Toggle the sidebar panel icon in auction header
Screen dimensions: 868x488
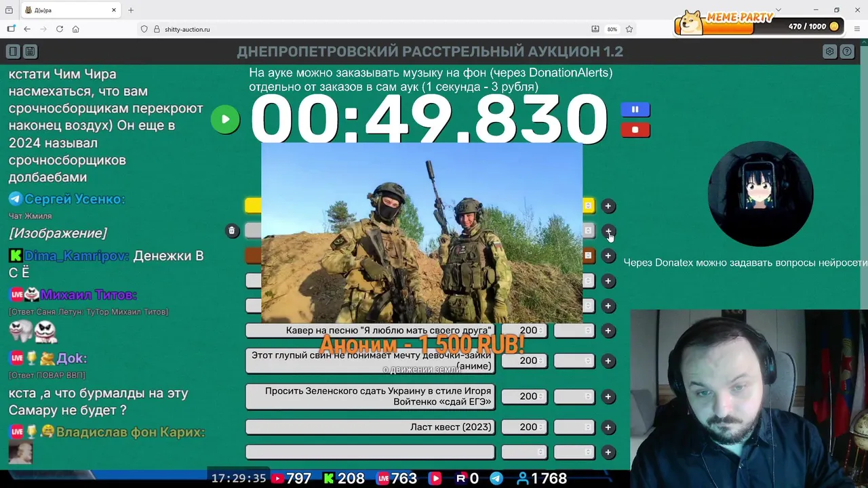[13, 52]
